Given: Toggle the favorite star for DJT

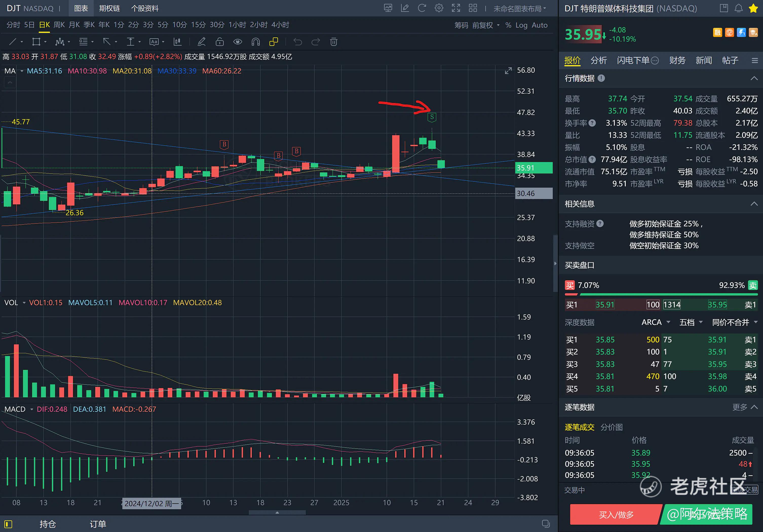Looking at the screenshot, I should pyautogui.click(x=753, y=8).
